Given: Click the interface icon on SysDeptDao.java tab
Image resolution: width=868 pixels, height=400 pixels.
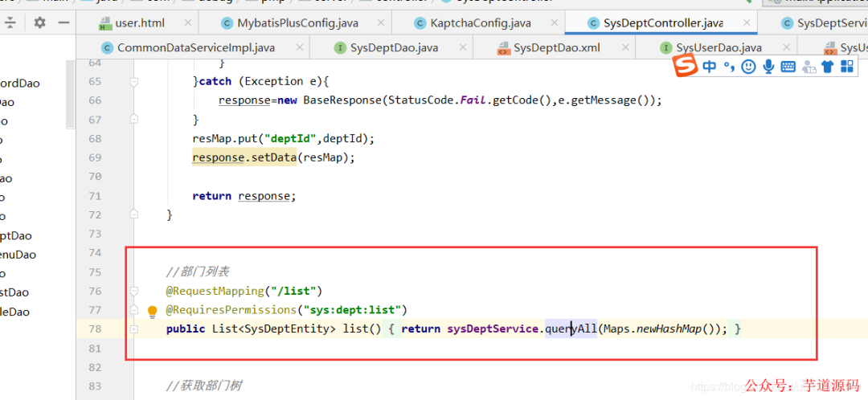Looking at the screenshot, I should click(341, 47).
